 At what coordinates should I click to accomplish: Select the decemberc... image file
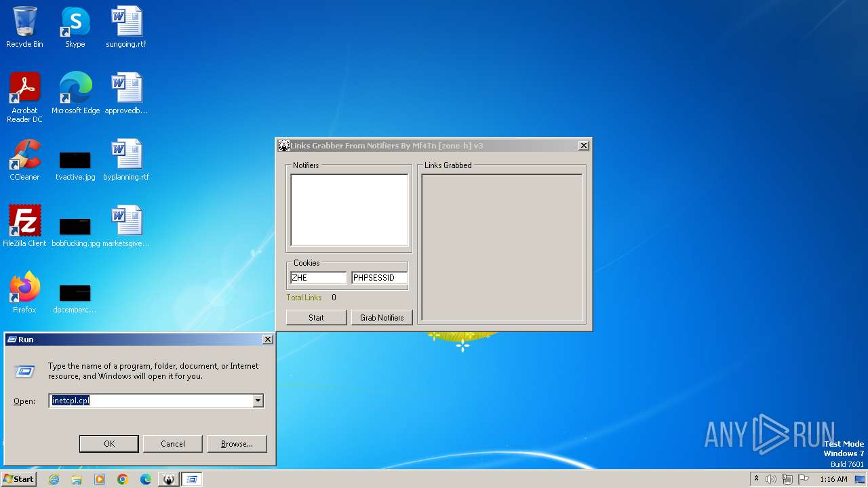(75, 298)
